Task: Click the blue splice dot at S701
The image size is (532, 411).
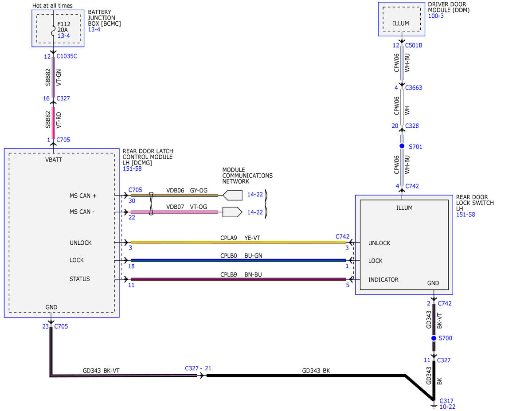Action: [402, 146]
